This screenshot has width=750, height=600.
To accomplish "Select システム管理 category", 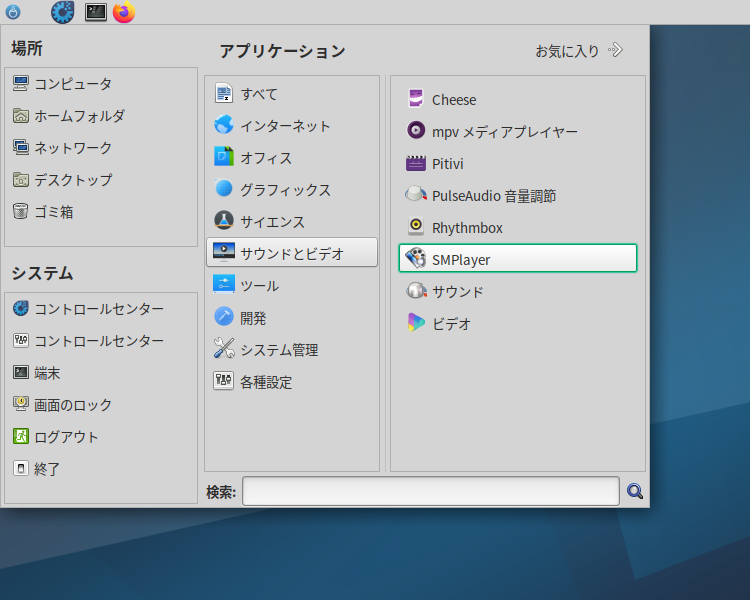I will (x=292, y=350).
